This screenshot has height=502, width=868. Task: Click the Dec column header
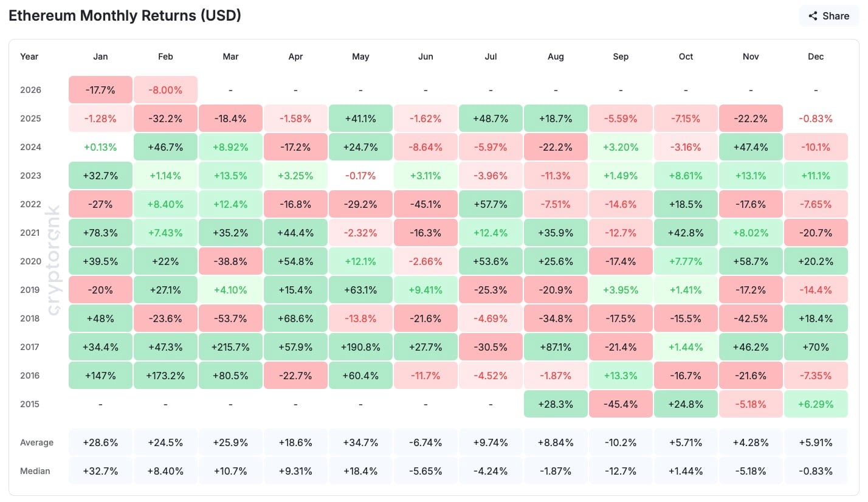click(816, 57)
